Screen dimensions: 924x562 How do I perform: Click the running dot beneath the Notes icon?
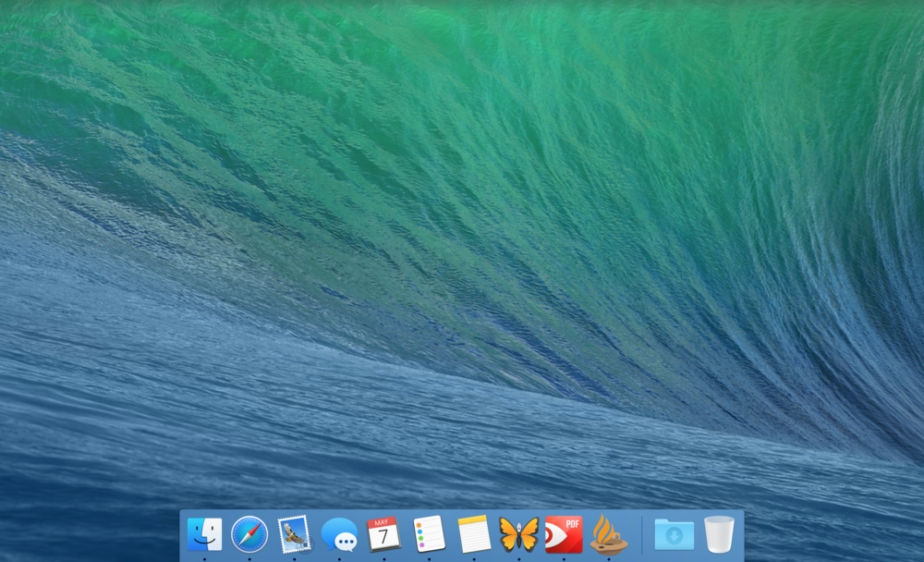point(474,559)
